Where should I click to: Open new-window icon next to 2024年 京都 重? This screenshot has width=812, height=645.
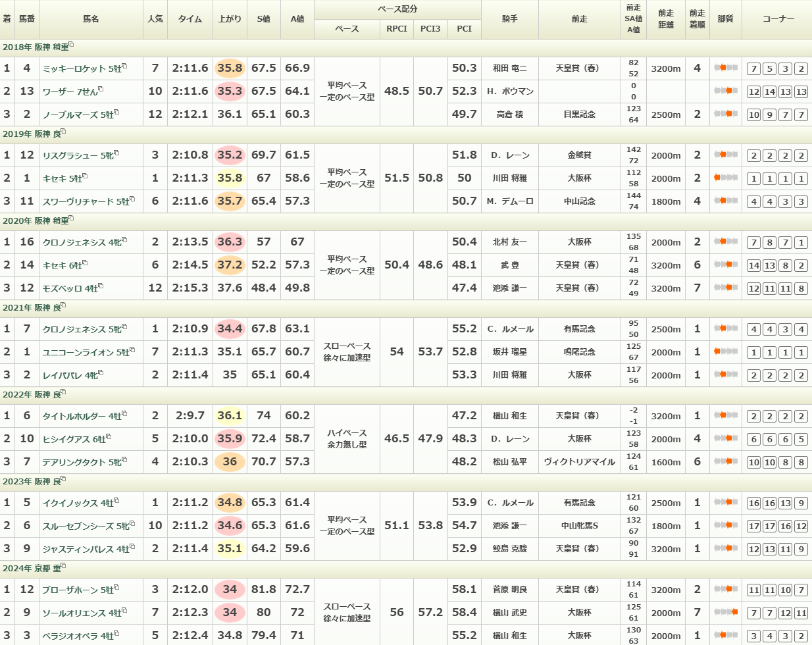tap(64, 566)
